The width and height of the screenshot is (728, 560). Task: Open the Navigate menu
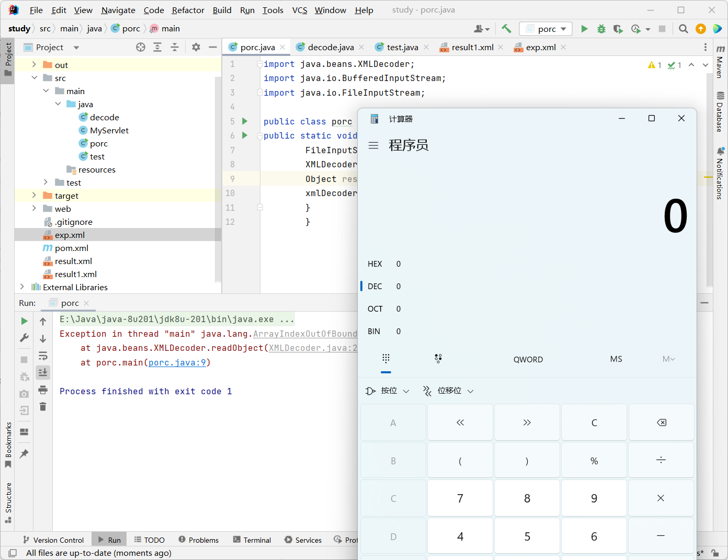(x=118, y=10)
